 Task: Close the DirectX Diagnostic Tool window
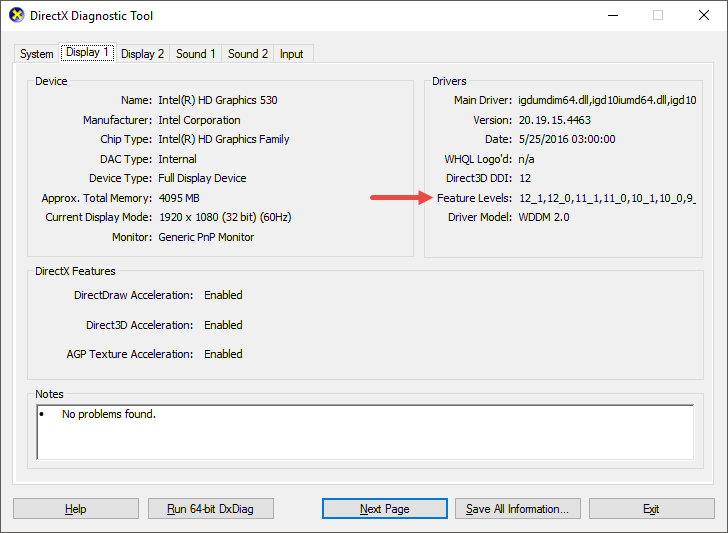click(704, 15)
